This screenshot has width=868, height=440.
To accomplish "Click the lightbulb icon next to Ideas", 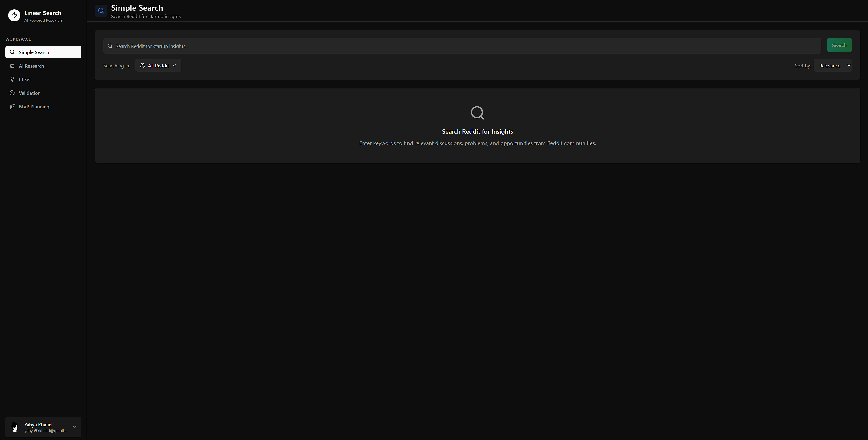I will point(12,79).
